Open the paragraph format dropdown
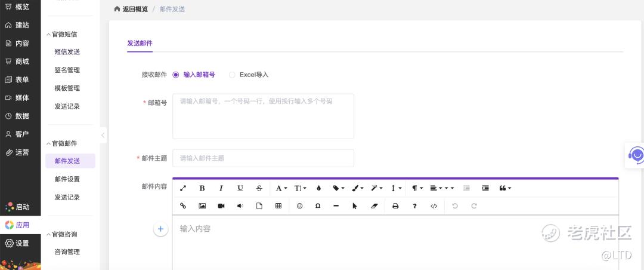The image size is (644, 270). click(417, 188)
